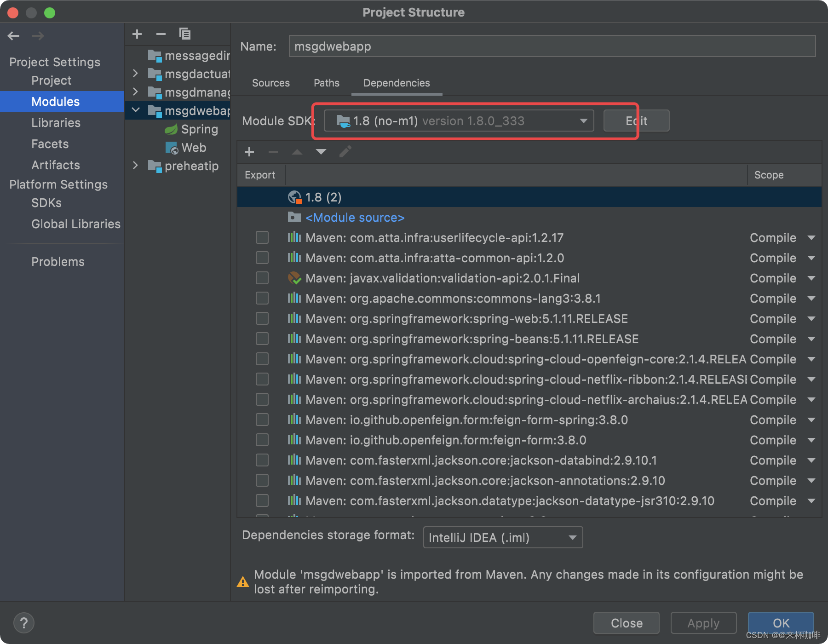
Task: Toggle export checkbox for spring-web:5.1.11.RELEASE
Action: coord(262,318)
